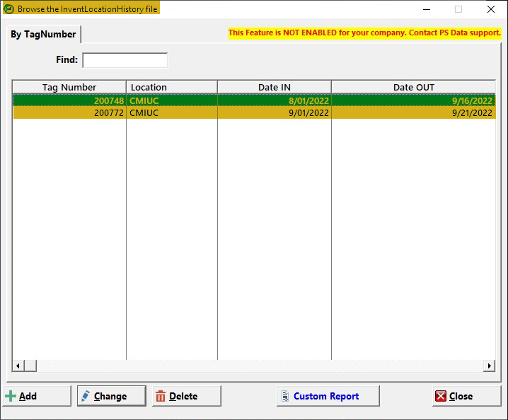Select the By TagNumber tab
508x420 pixels.
[x=43, y=35]
